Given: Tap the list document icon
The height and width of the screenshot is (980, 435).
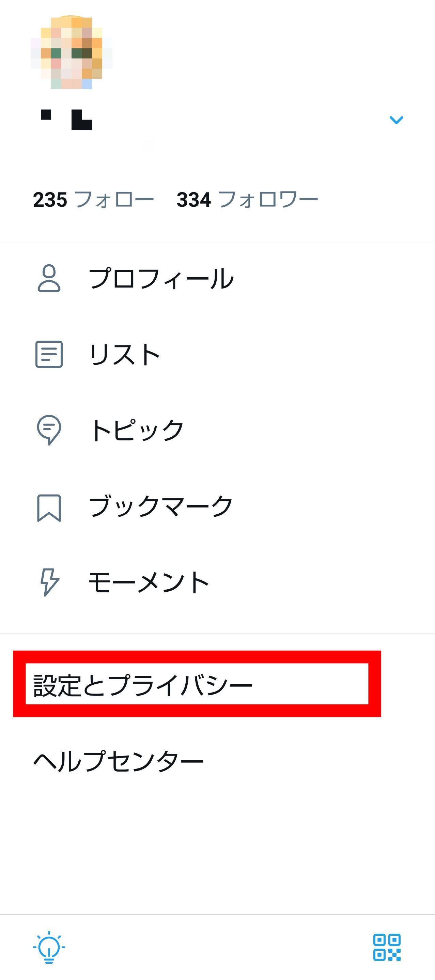Looking at the screenshot, I should [49, 354].
